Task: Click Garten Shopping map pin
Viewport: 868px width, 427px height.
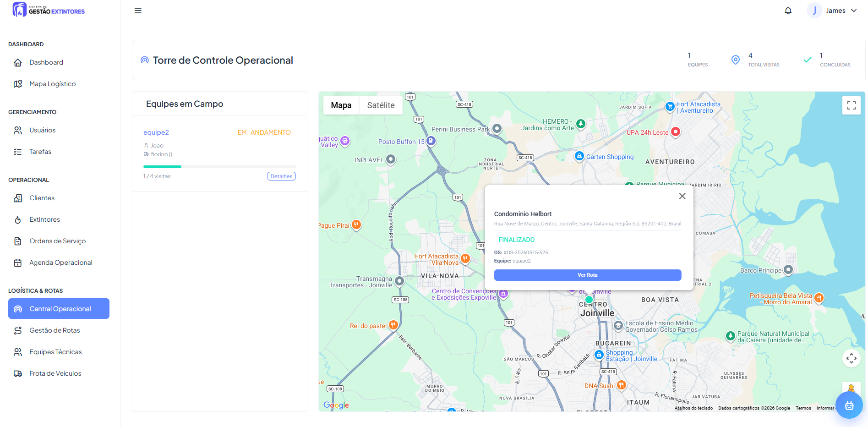Action: [579, 156]
